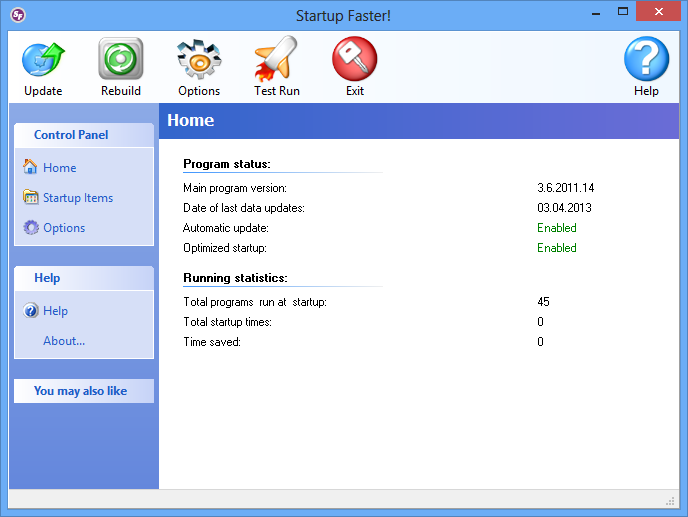
Task: Maximize the Startup Faster window
Action: point(623,11)
